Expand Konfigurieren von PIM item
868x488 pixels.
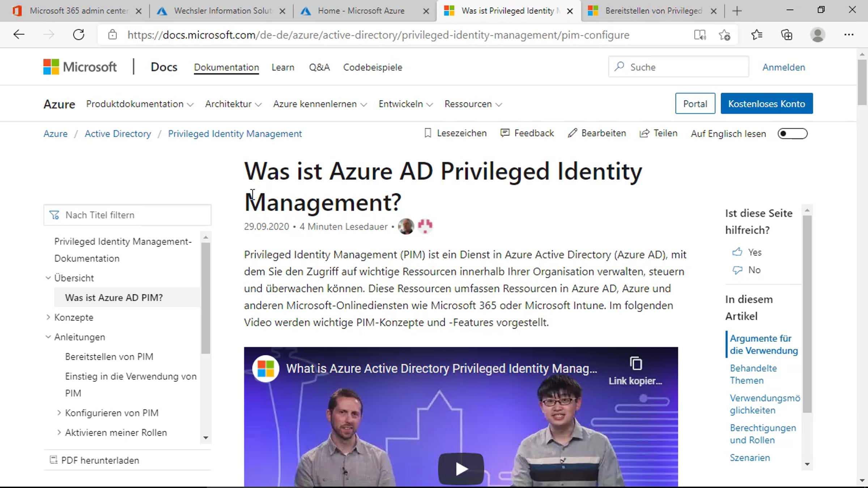click(59, 413)
